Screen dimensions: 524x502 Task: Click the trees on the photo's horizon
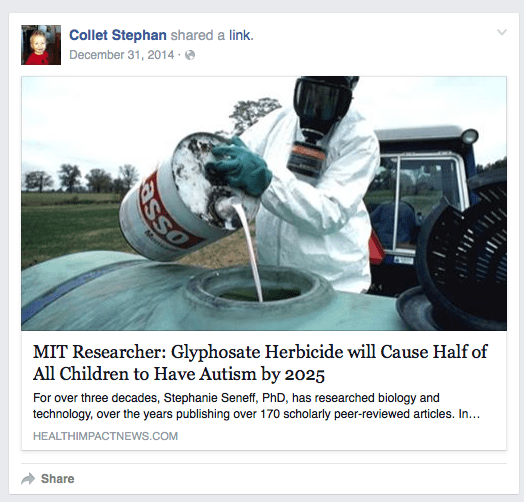[x=80, y=178]
